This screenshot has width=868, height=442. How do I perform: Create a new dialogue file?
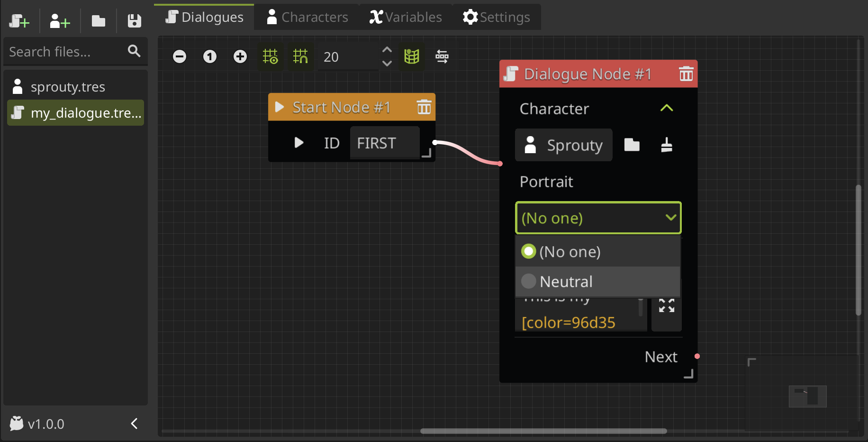pyautogui.click(x=19, y=21)
